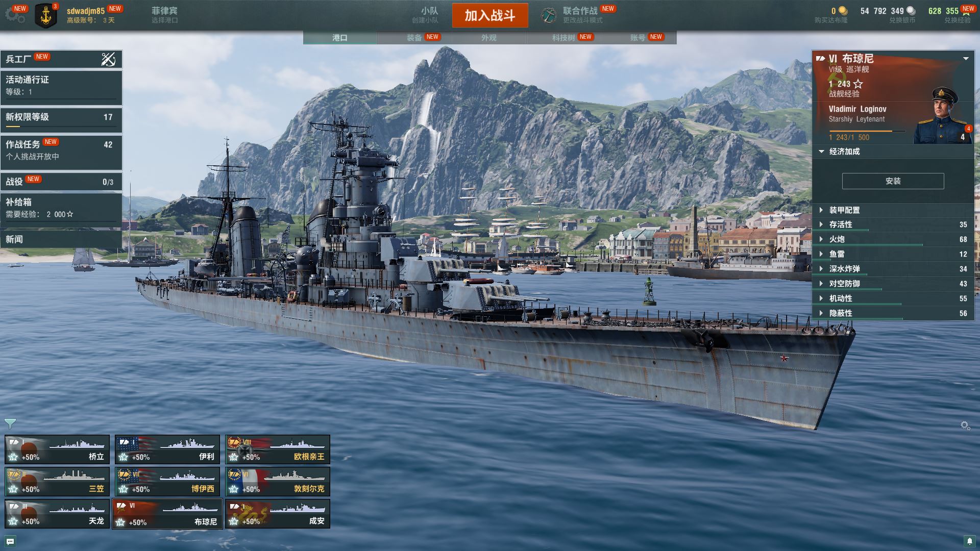Open the notifications bell icon
Screen dimensions: 980x551
pos(969,541)
